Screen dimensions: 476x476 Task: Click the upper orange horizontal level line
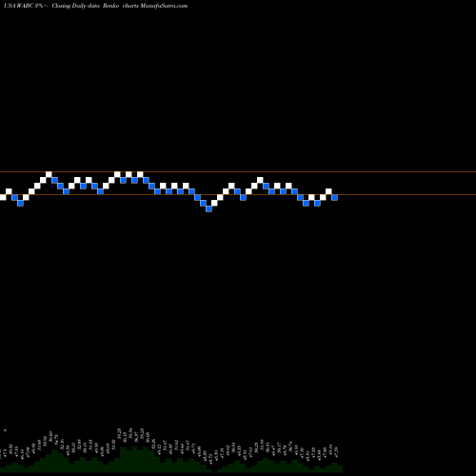238,172
